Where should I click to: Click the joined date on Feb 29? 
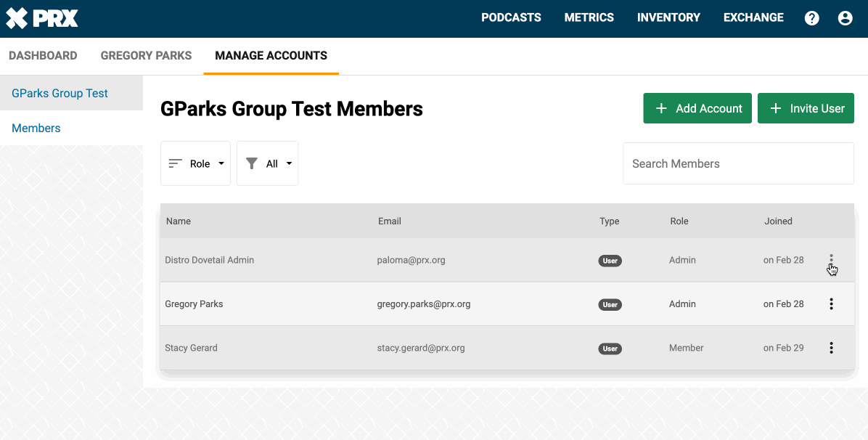(783, 348)
